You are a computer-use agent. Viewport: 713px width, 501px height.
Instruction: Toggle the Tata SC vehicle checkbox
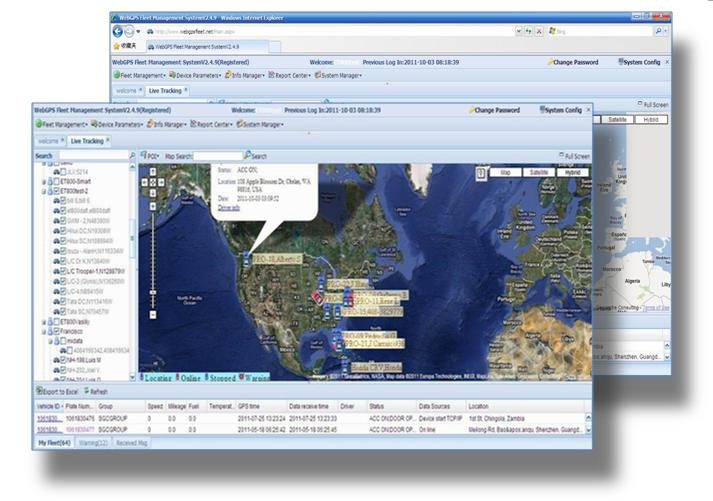[63, 311]
